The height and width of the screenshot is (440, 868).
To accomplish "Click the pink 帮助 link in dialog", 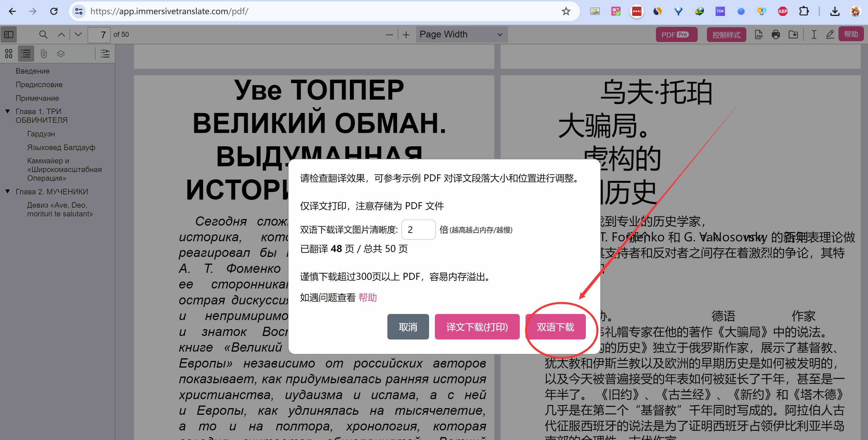I will point(367,297).
